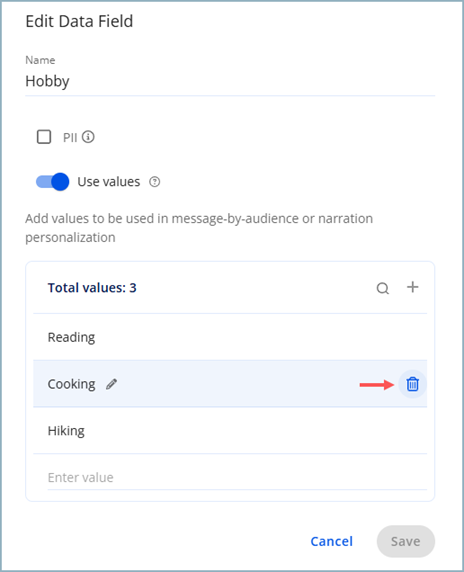
Task: Add a new value with plus icon
Action: [413, 287]
